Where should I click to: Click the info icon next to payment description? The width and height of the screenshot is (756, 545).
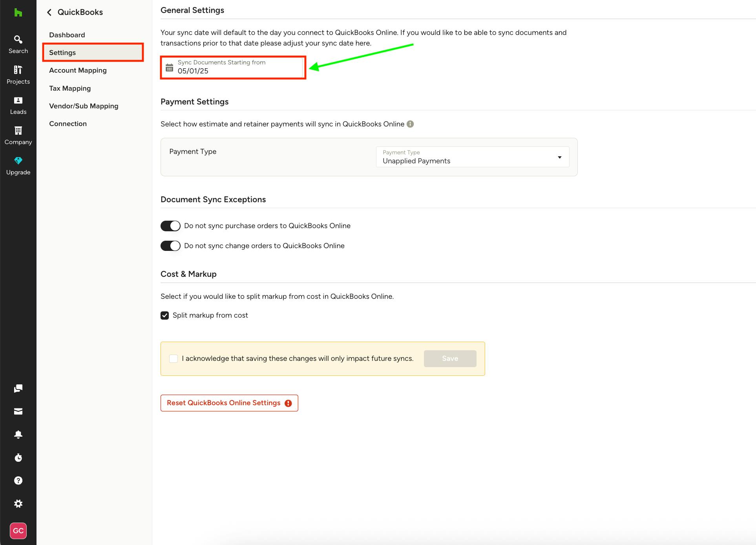tap(410, 124)
